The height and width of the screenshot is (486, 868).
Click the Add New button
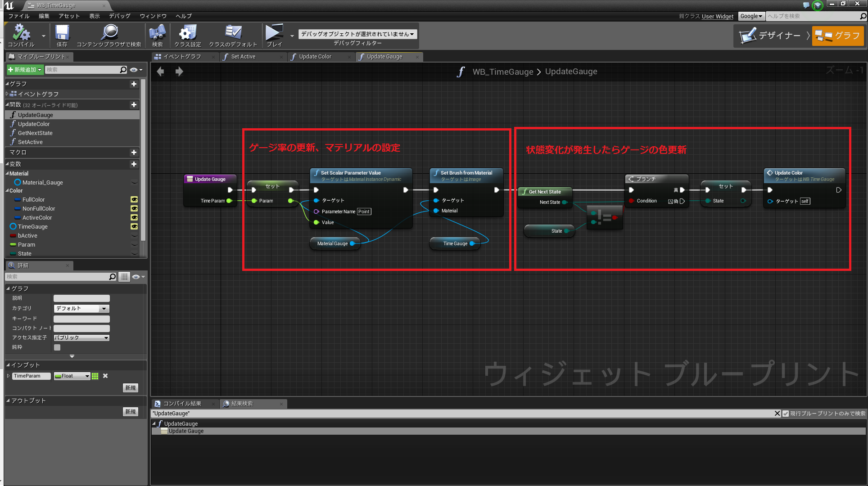[25, 70]
